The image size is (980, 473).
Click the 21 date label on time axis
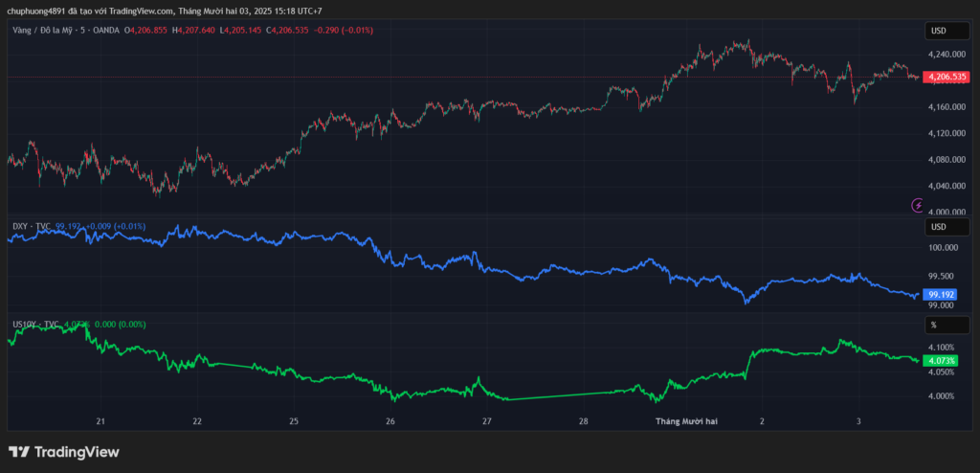coord(100,421)
